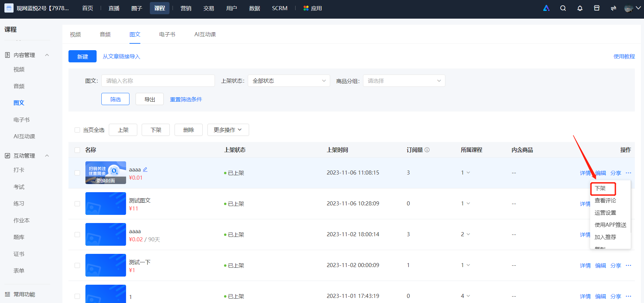Click the switch arrows icon in top bar
This screenshot has width=644, height=303.
coord(613,8)
